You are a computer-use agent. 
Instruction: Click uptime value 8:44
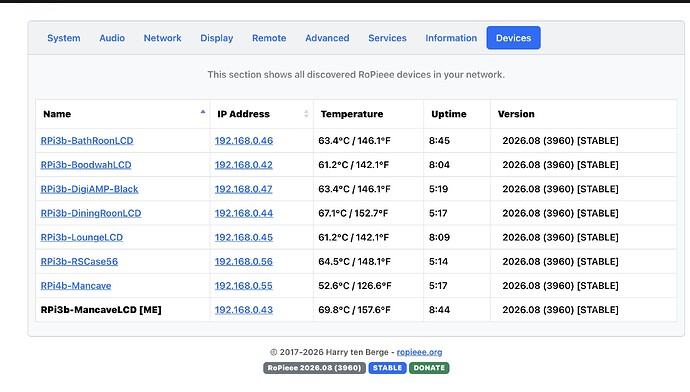click(439, 310)
